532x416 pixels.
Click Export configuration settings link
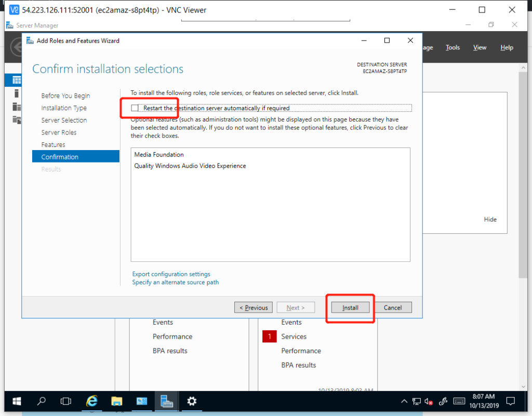click(x=171, y=274)
